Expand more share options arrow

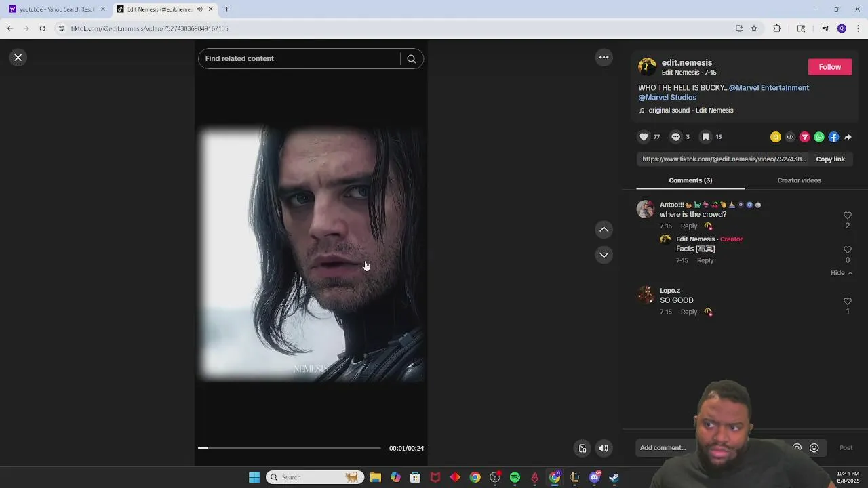(848, 137)
